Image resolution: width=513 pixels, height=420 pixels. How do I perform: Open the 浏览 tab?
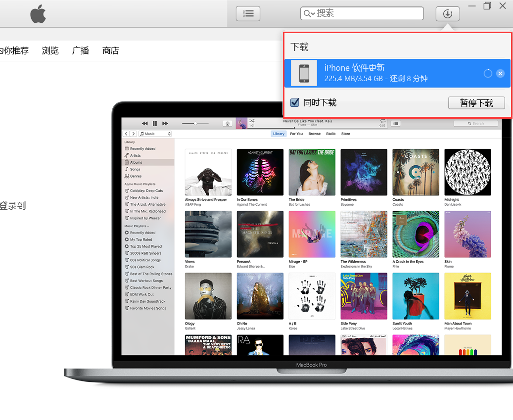[50, 50]
